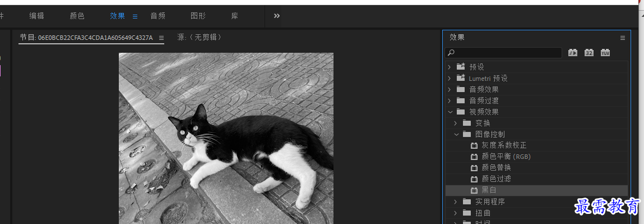
Task: Select the Lumetri 预设 folder icon
Action: click(x=461, y=77)
